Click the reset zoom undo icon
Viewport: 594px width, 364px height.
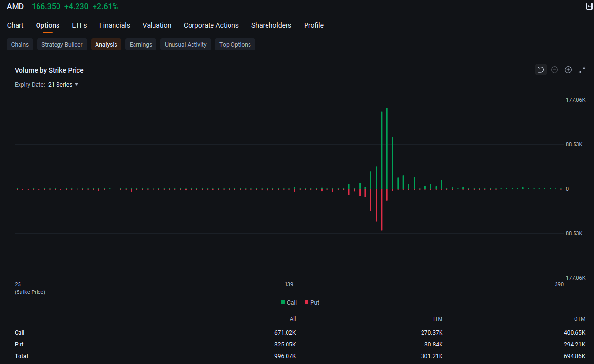coord(540,70)
